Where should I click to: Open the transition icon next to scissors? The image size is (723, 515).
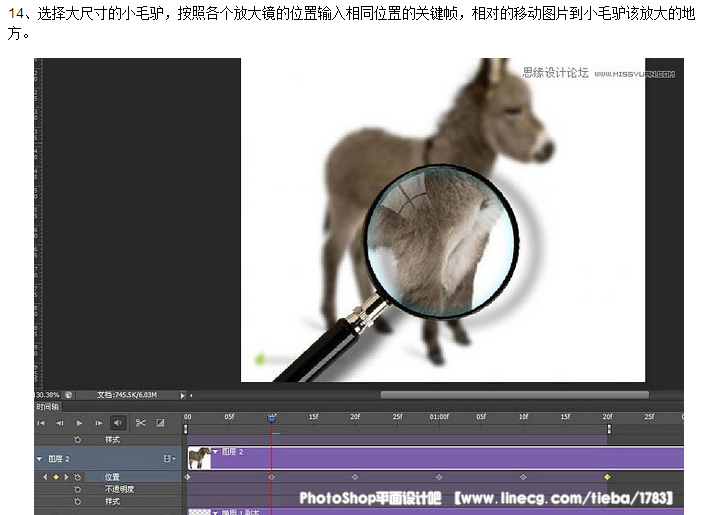point(160,423)
